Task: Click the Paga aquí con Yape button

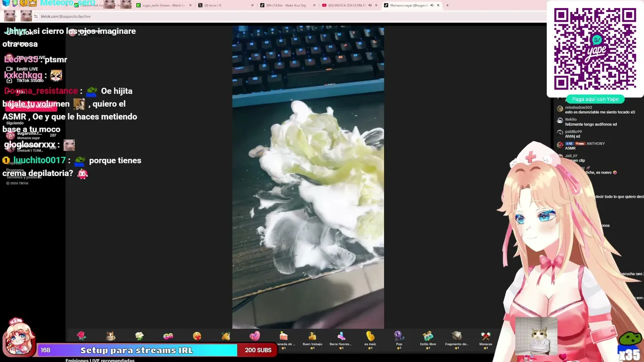Action: [595, 99]
